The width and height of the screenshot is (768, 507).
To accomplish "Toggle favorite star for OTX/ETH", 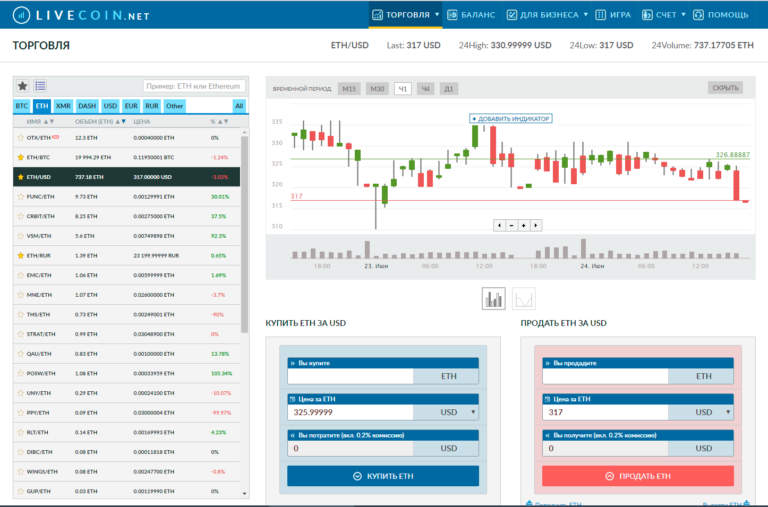I will point(21,138).
